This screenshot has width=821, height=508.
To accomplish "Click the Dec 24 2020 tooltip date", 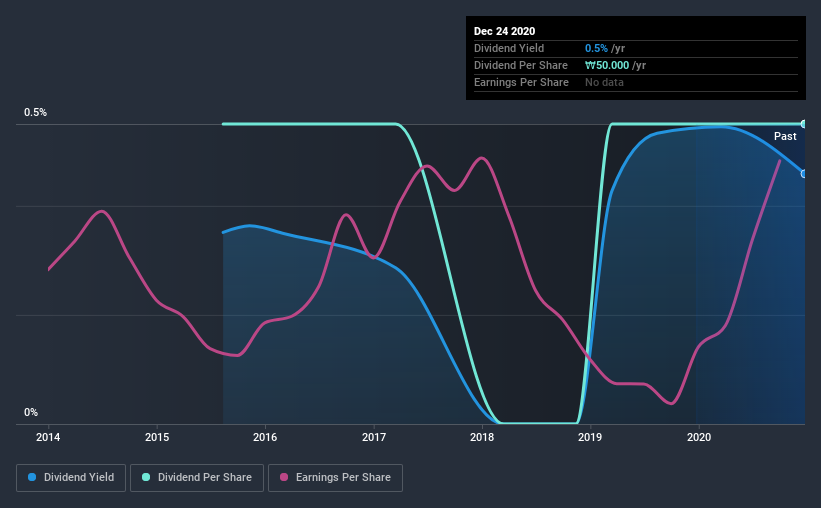I will (x=504, y=31).
